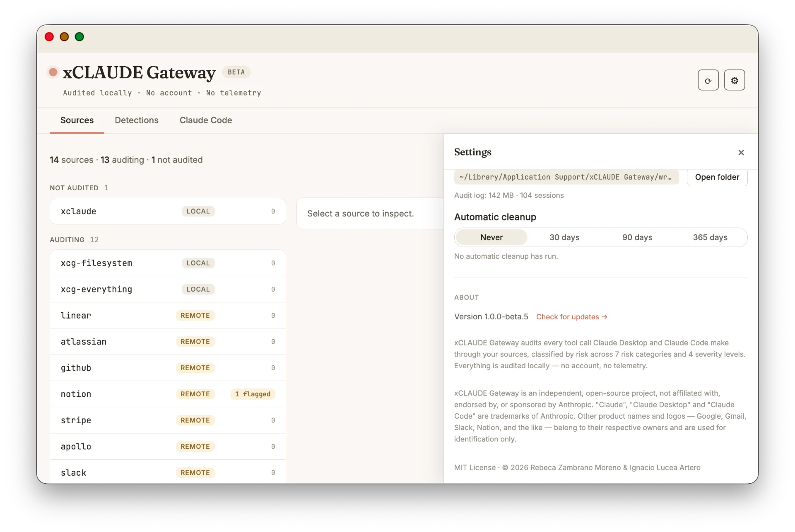This screenshot has height=532, width=795.
Task: Click 'Audited locally · No account · No telemetry' tagline
Action: tap(162, 93)
